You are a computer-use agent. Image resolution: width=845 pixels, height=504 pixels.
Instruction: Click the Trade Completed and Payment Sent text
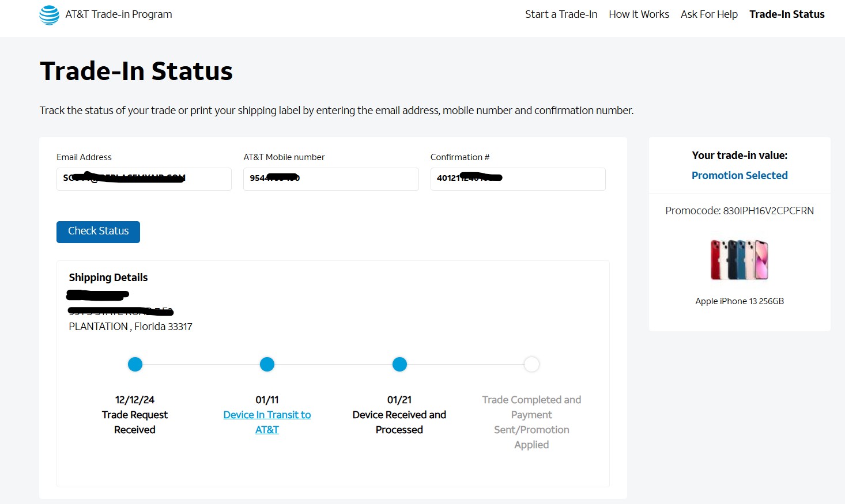pyautogui.click(x=531, y=422)
